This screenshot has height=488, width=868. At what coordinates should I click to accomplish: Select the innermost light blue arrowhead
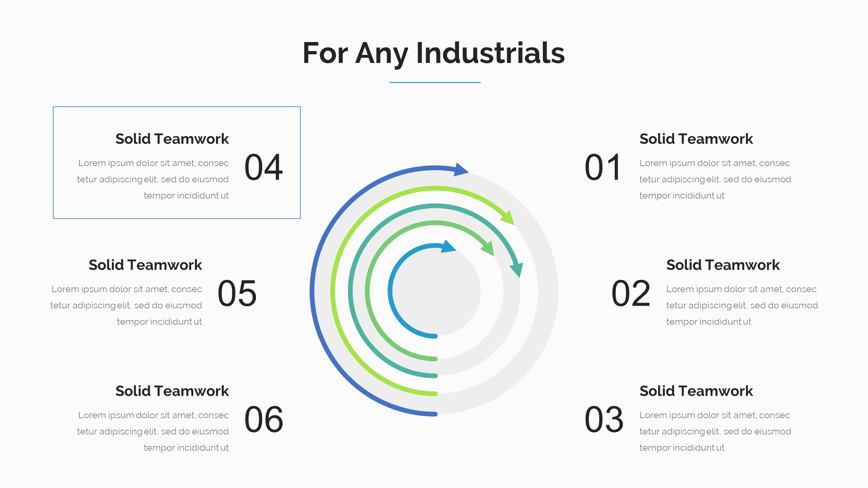(x=448, y=247)
